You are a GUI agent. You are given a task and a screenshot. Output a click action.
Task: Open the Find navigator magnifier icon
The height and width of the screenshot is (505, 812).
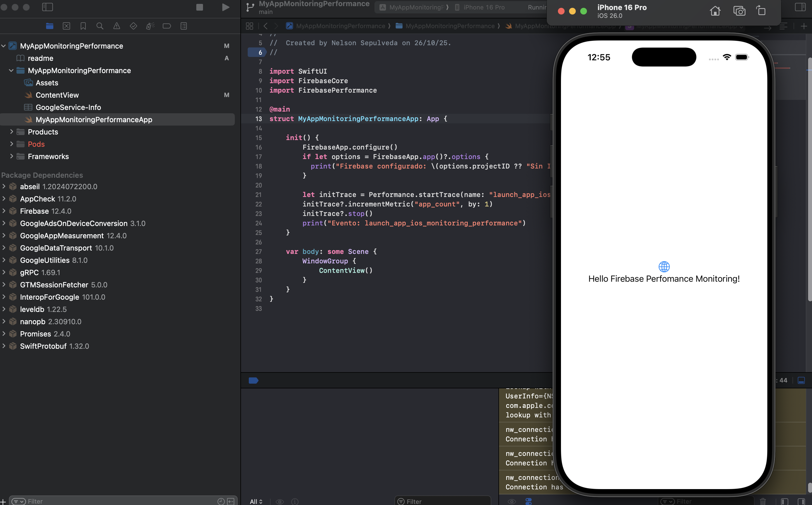coord(100,26)
